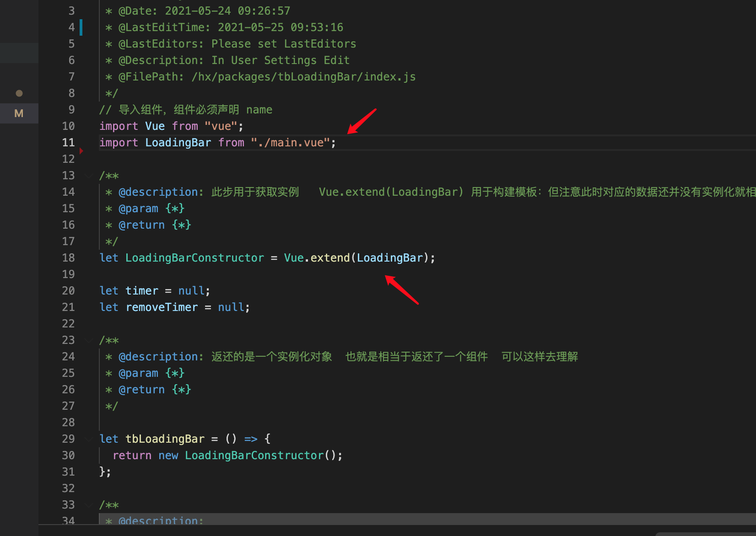Click the extend method call on line 18

pos(330,258)
